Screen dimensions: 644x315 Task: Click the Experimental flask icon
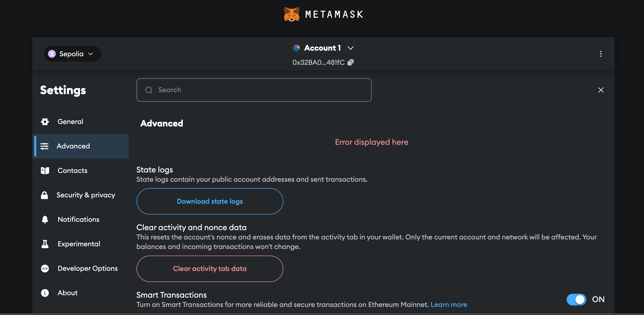point(45,244)
